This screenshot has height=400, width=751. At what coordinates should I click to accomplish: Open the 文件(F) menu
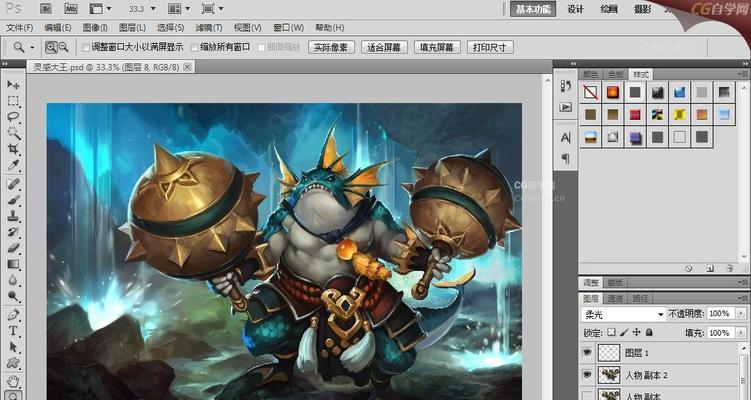click(x=20, y=28)
